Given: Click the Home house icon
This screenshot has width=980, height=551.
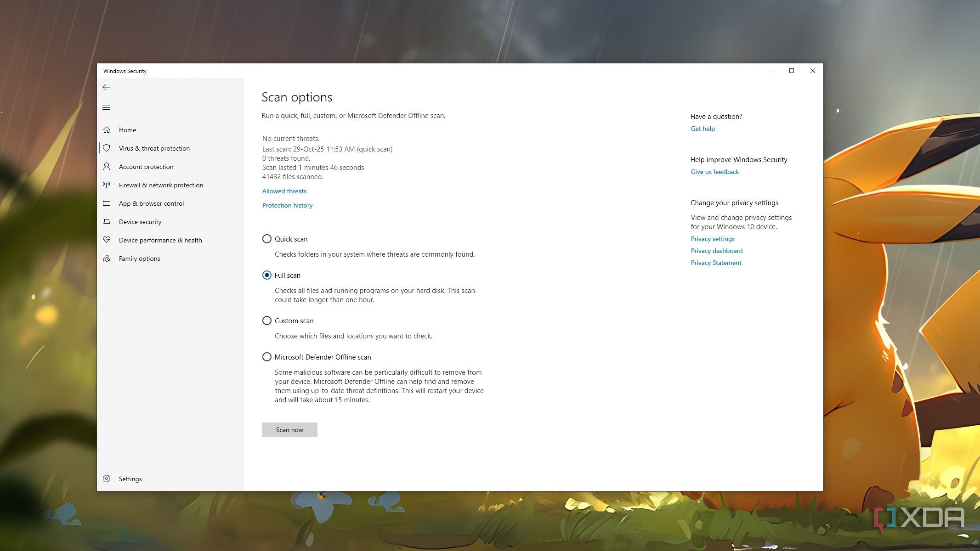Looking at the screenshot, I should (107, 130).
